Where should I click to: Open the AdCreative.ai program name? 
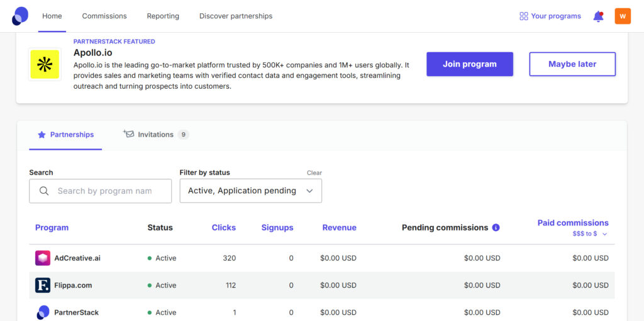tap(77, 258)
